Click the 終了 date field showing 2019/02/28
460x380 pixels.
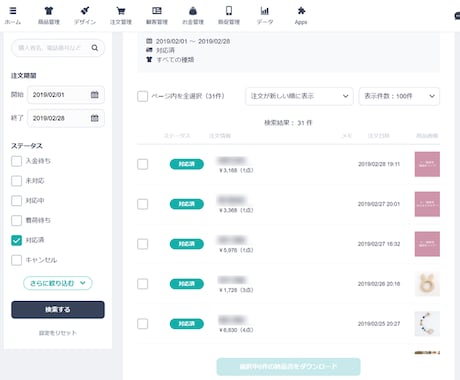click(x=66, y=118)
